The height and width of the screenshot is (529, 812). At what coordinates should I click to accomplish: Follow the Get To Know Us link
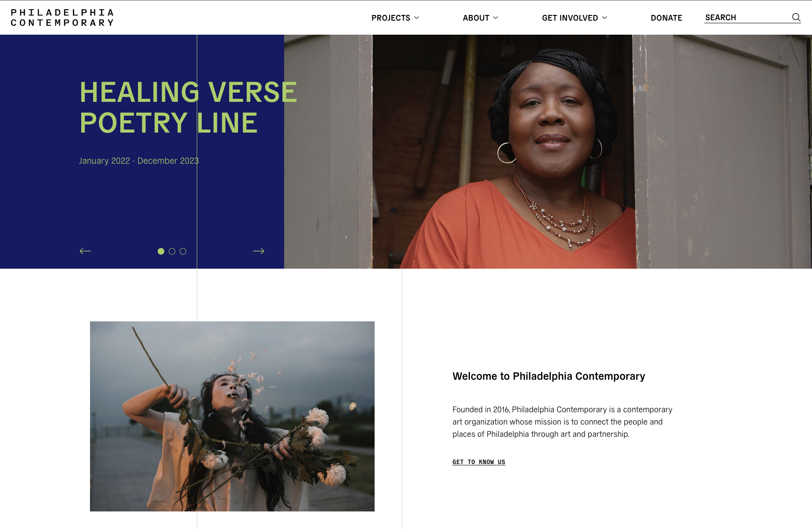pos(479,462)
